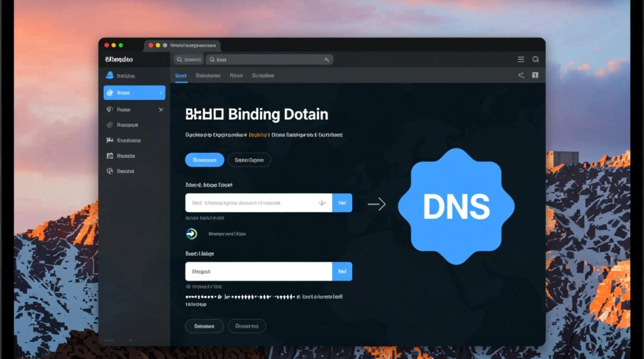Click the green circular arrow icon
Viewport: 644px width, 359px height.
pos(192,234)
